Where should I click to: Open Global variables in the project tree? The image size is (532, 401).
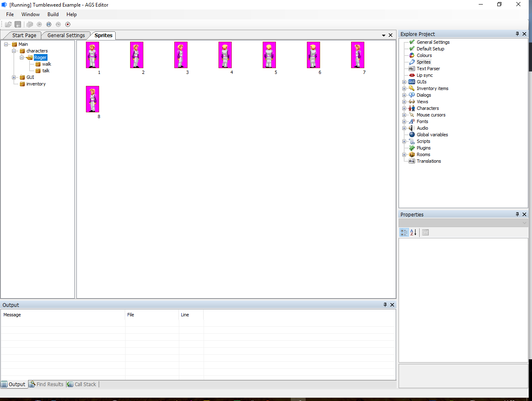(x=432, y=135)
